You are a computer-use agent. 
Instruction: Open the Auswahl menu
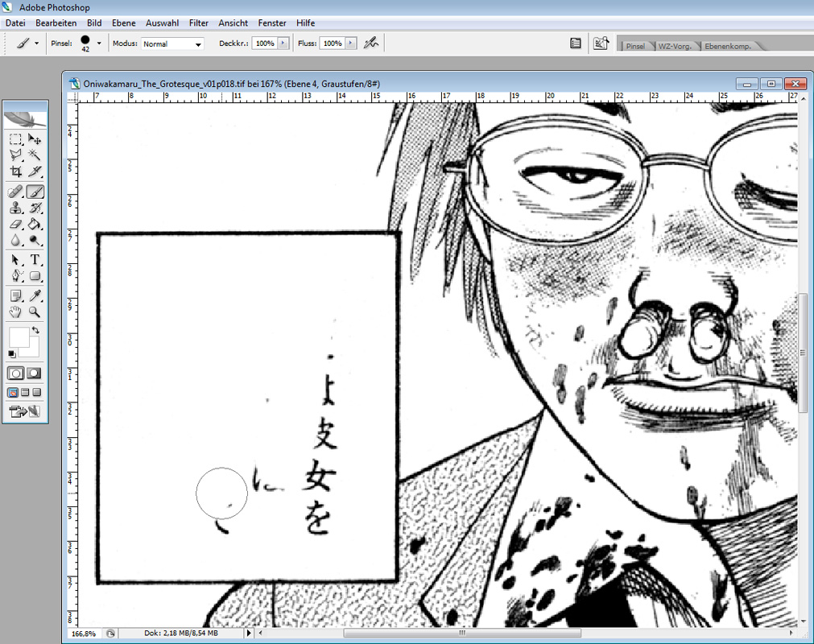162,23
